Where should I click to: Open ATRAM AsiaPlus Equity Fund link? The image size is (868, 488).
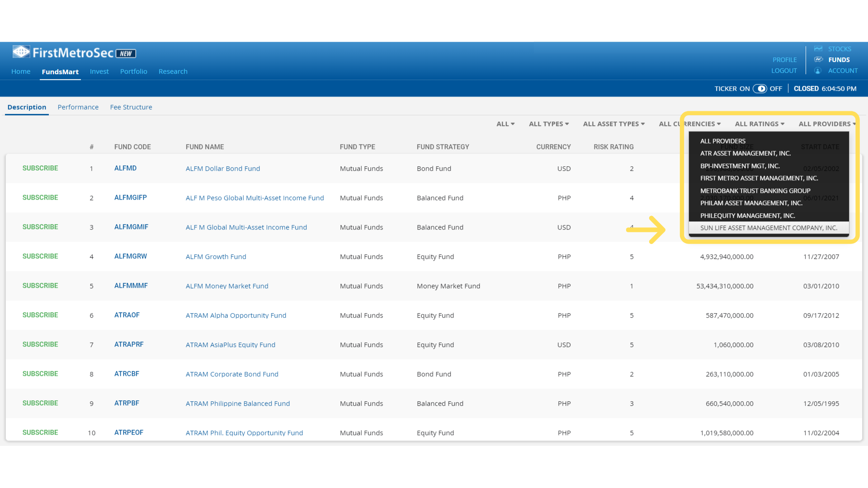tap(230, 345)
